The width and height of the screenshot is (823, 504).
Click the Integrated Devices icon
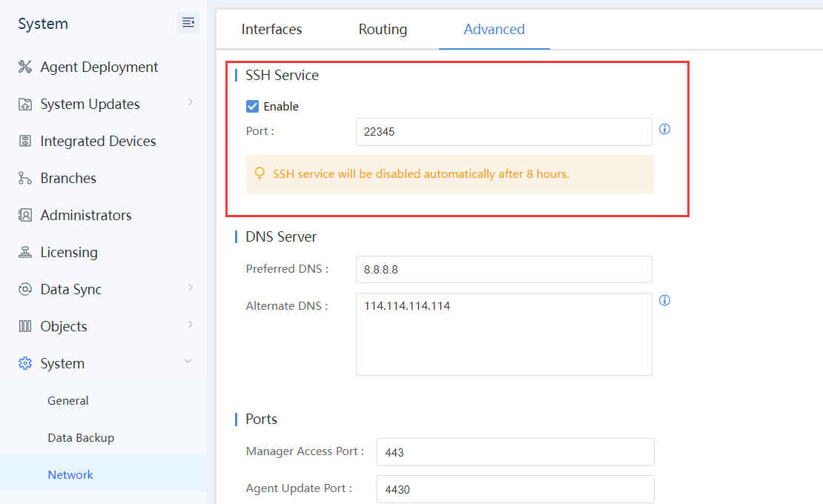pos(25,141)
